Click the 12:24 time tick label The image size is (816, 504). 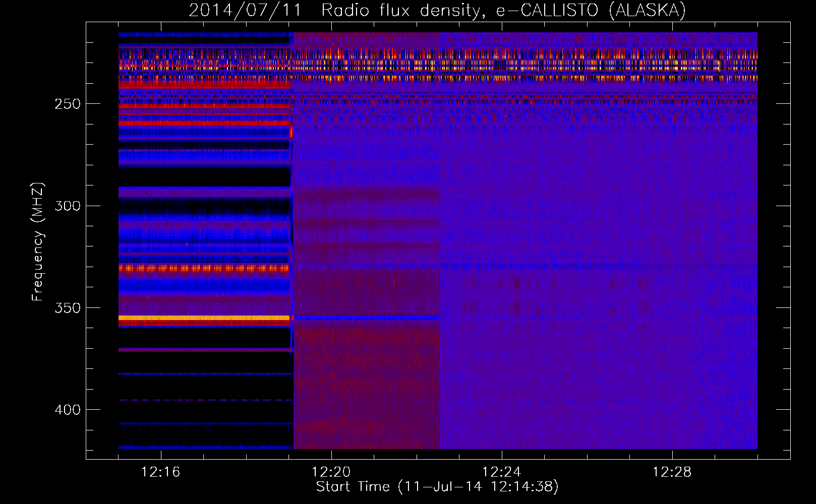(x=502, y=472)
